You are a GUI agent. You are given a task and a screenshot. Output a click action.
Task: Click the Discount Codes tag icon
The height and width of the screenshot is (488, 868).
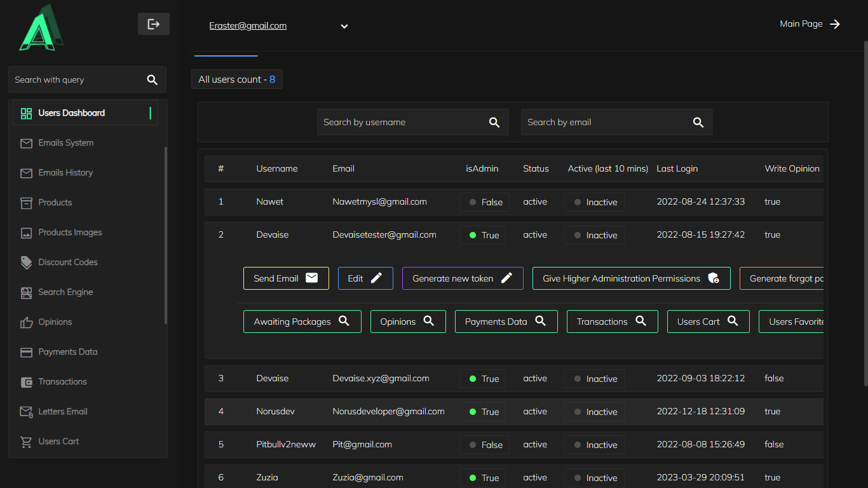[x=26, y=262]
